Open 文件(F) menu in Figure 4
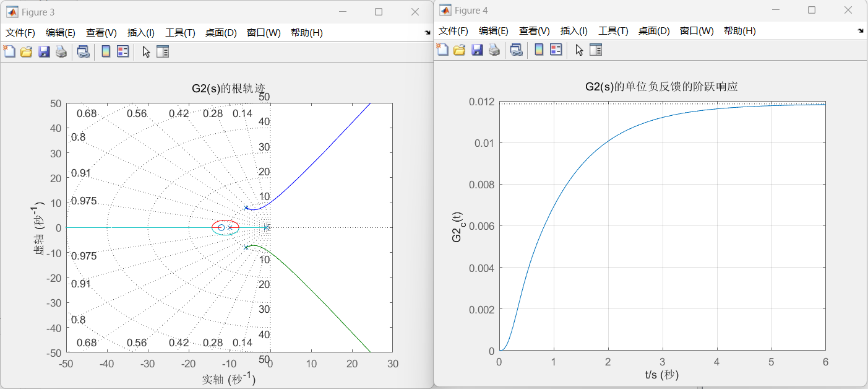The height and width of the screenshot is (389, 868). 453,31
